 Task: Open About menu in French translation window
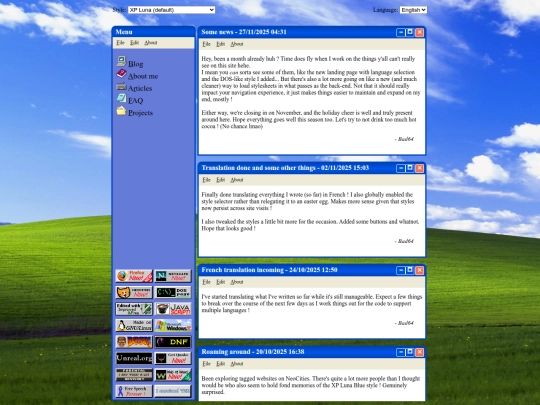click(x=237, y=282)
